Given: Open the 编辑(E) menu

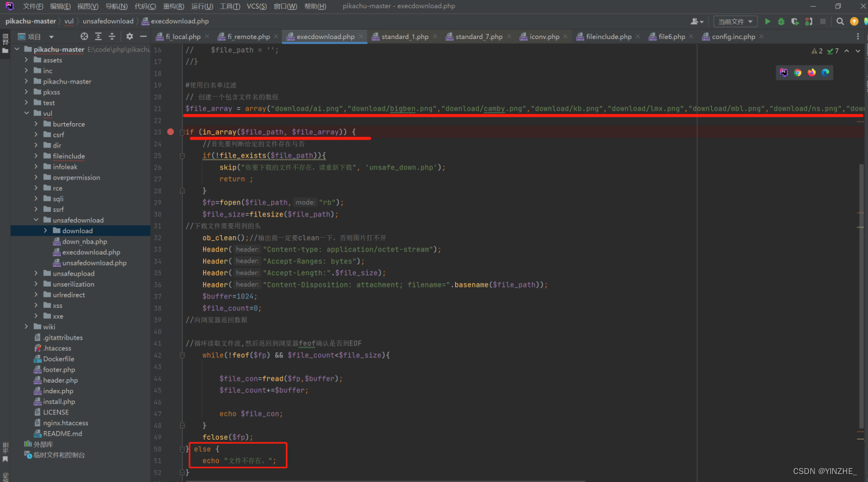Looking at the screenshot, I should tap(61, 6).
